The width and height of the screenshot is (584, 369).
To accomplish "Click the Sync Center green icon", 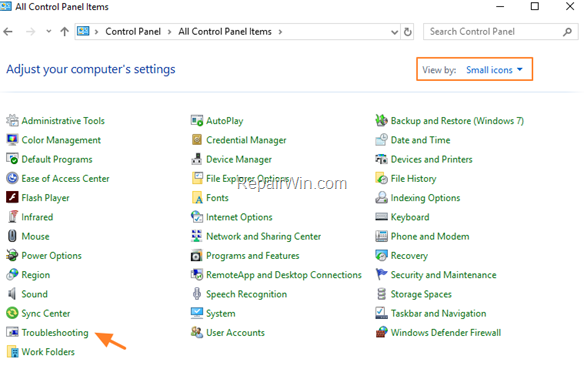I will click(x=12, y=313).
